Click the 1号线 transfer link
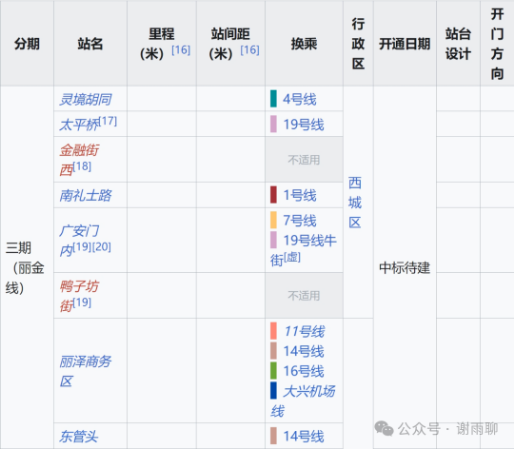This screenshot has height=458, width=514. 299,195
